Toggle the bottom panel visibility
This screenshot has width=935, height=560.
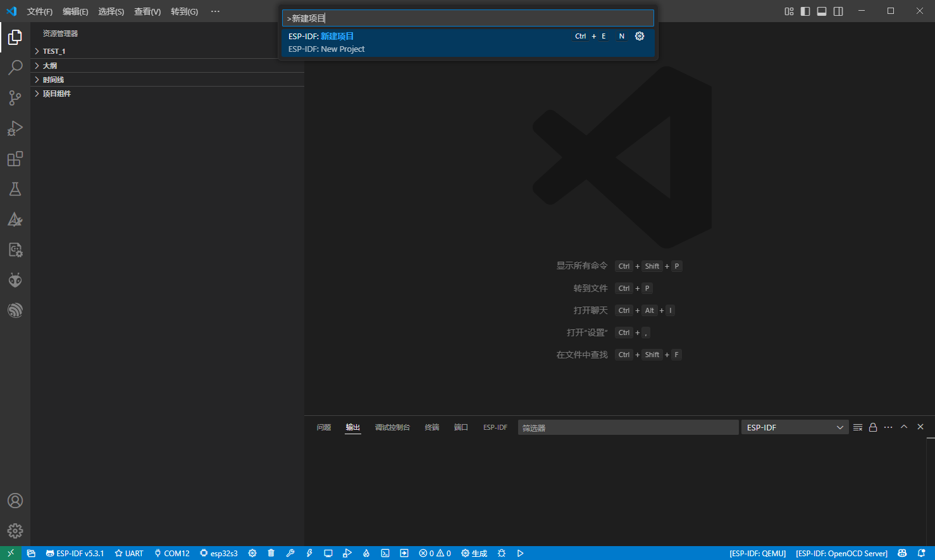point(822,11)
